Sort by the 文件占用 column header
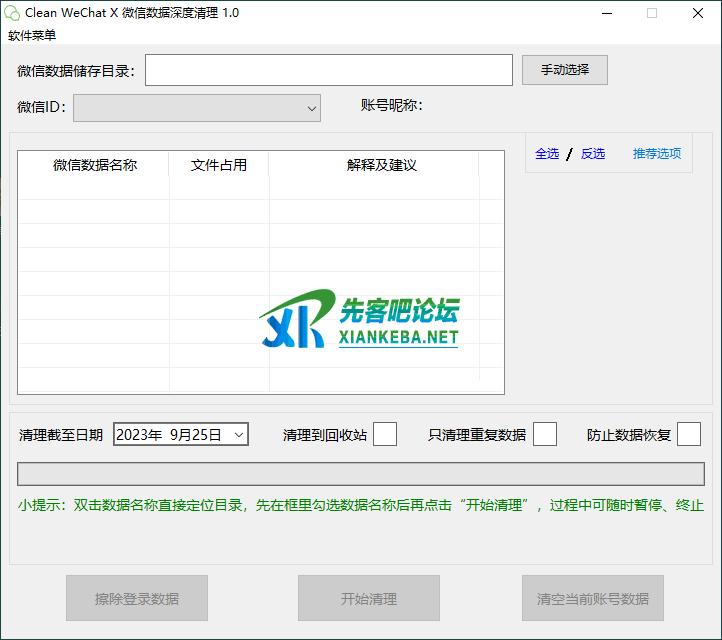 pos(218,165)
